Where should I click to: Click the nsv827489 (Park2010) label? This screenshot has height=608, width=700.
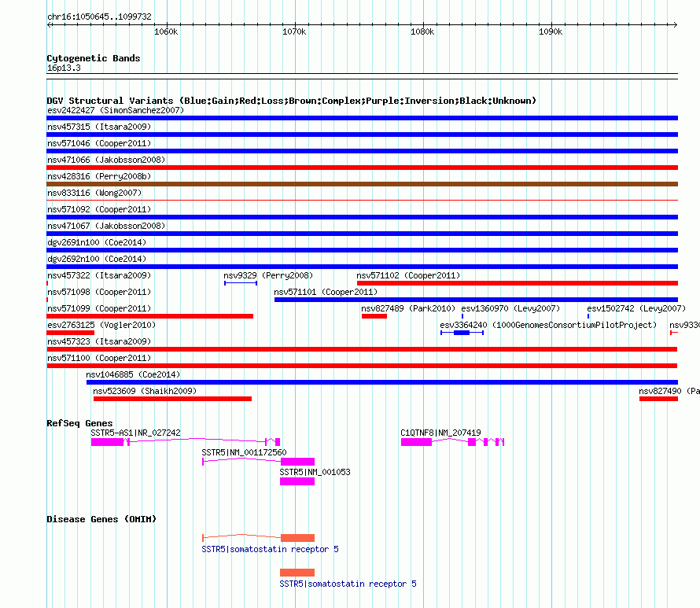click(408, 308)
